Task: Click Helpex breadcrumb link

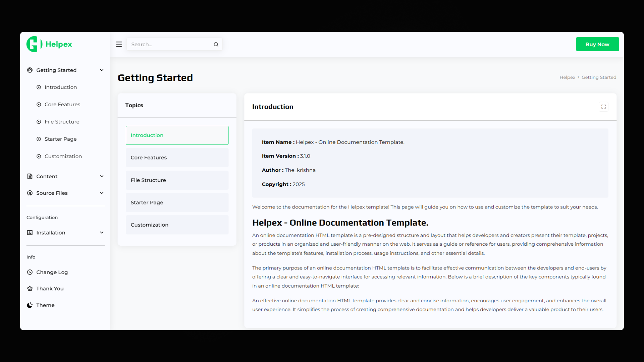Action: coord(567,77)
